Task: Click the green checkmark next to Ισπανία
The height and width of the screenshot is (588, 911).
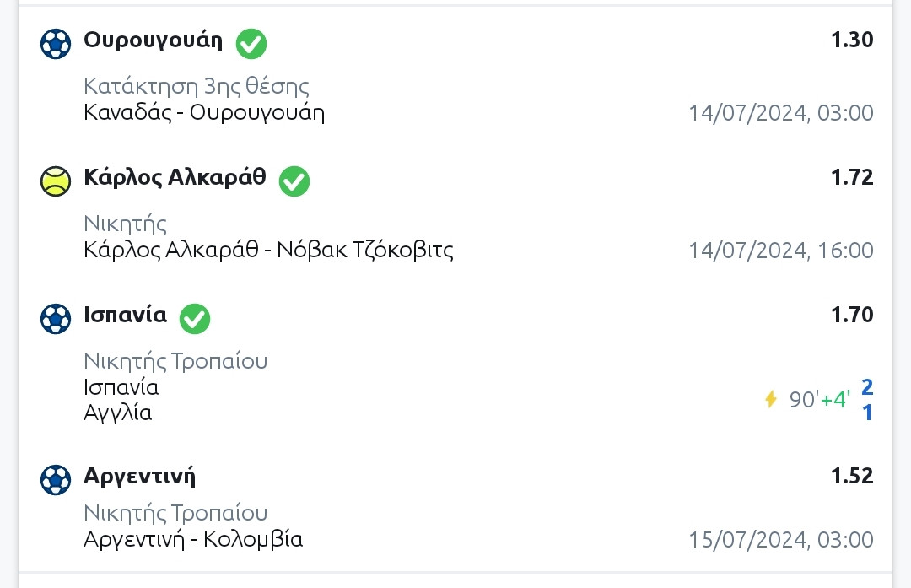Action: [x=195, y=318]
